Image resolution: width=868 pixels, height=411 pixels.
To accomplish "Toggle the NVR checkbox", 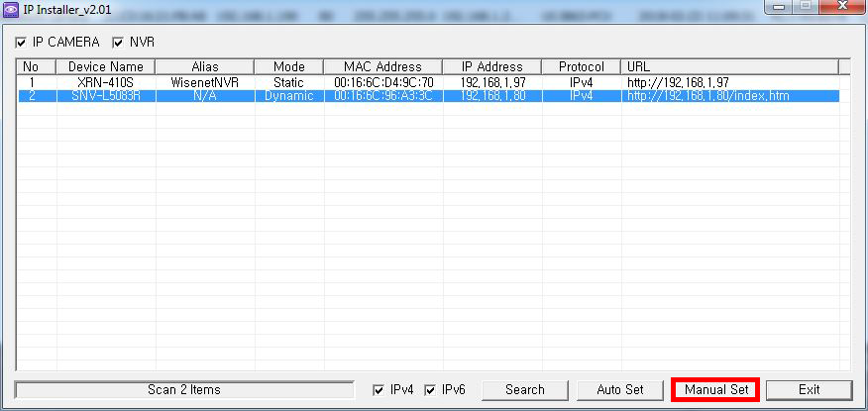I will pos(117,43).
